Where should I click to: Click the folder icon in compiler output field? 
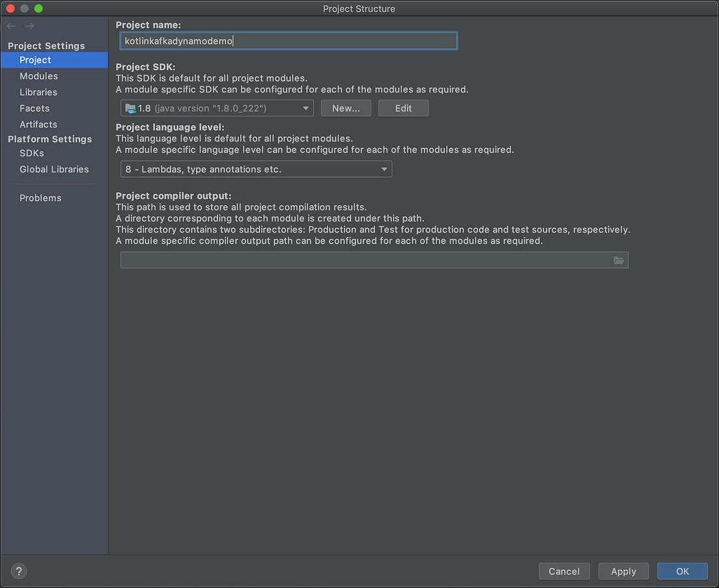(619, 260)
